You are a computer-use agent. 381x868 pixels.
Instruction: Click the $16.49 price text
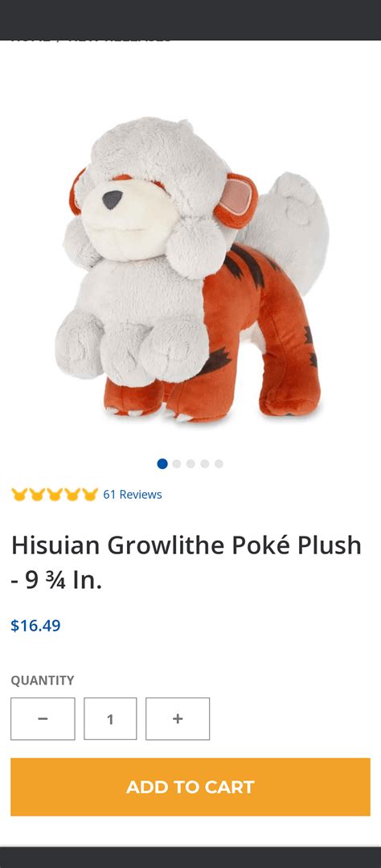click(x=35, y=626)
